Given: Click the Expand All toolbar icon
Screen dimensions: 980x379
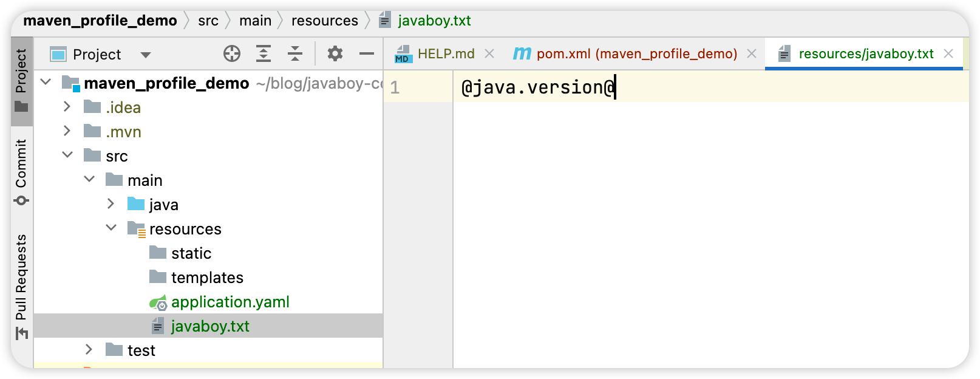Looking at the screenshot, I should 264,54.
